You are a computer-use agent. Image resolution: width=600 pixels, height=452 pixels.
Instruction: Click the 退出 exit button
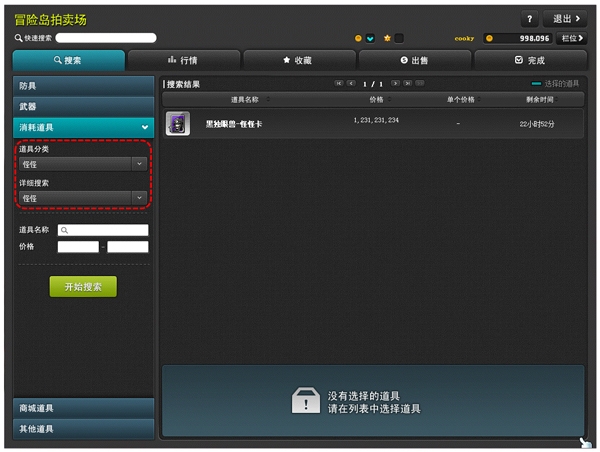[565, 19]
